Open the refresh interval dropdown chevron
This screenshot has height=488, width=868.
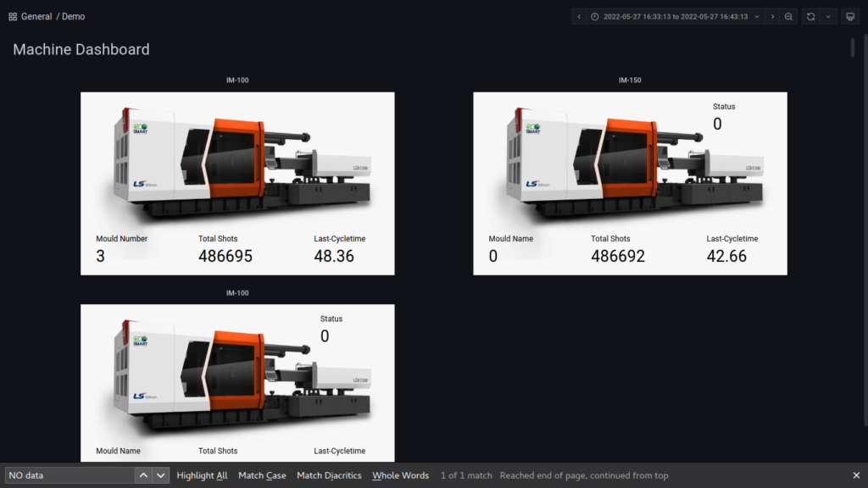(827, 16)
